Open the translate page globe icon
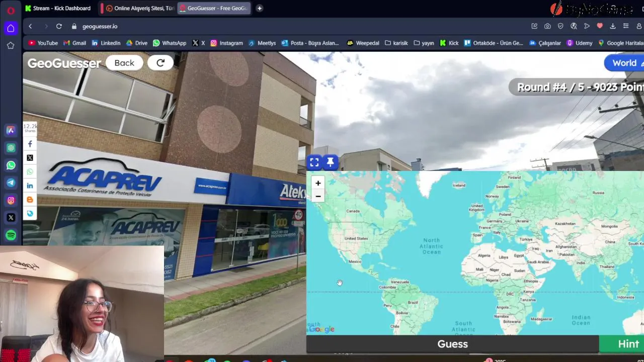This screenshot has height=362, width=644. click(574, 26)
